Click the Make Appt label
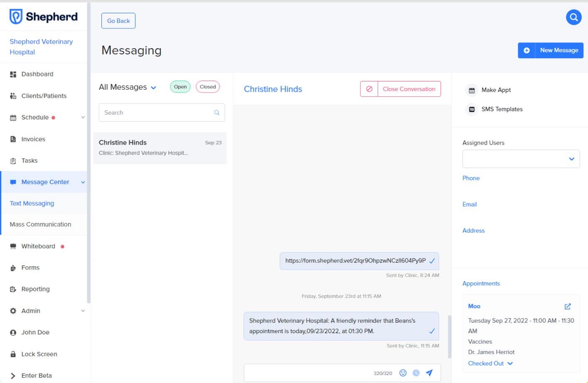Screen dimensions: 588x383 point(496,90)
